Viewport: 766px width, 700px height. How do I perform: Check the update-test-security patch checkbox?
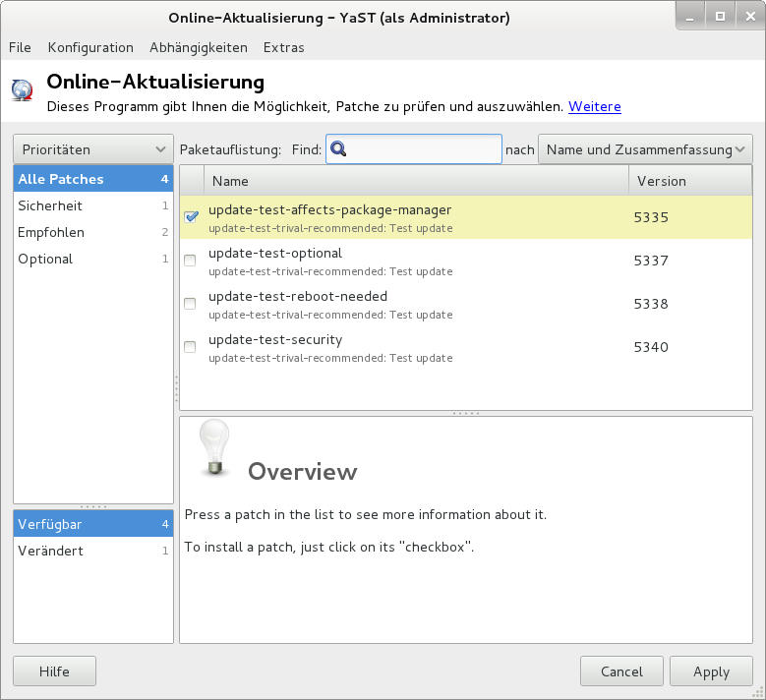(x=190, y=347)
